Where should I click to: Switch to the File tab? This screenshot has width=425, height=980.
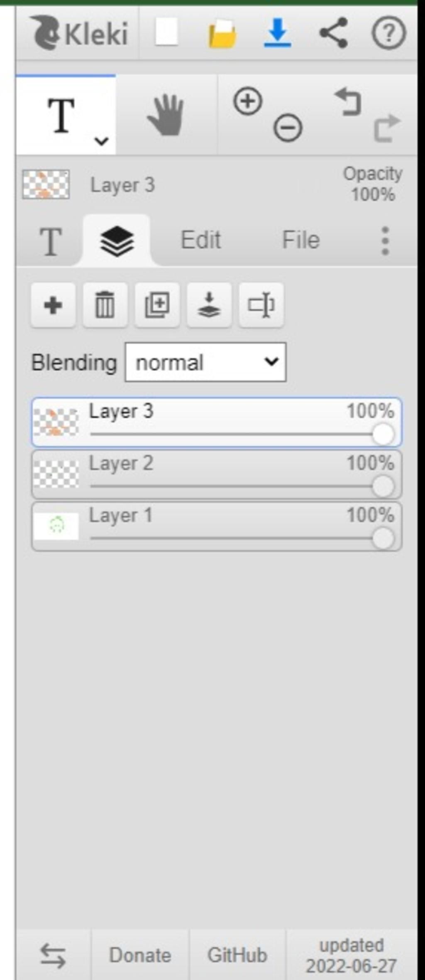[301, 240]
